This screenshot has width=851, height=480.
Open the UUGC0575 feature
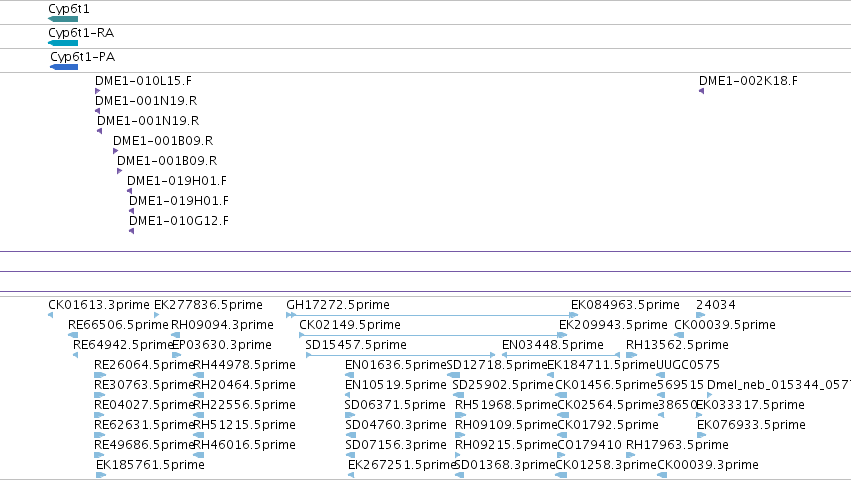coord(688,365)
